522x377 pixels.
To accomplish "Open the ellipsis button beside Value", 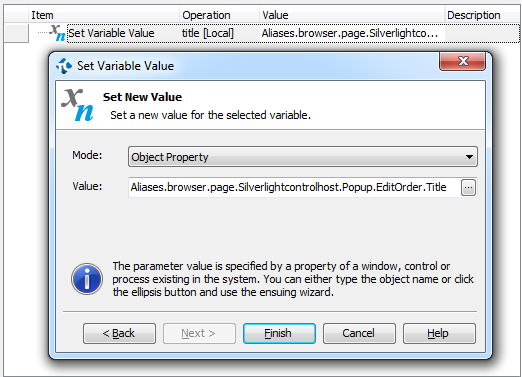I will (x=468, y=187).
